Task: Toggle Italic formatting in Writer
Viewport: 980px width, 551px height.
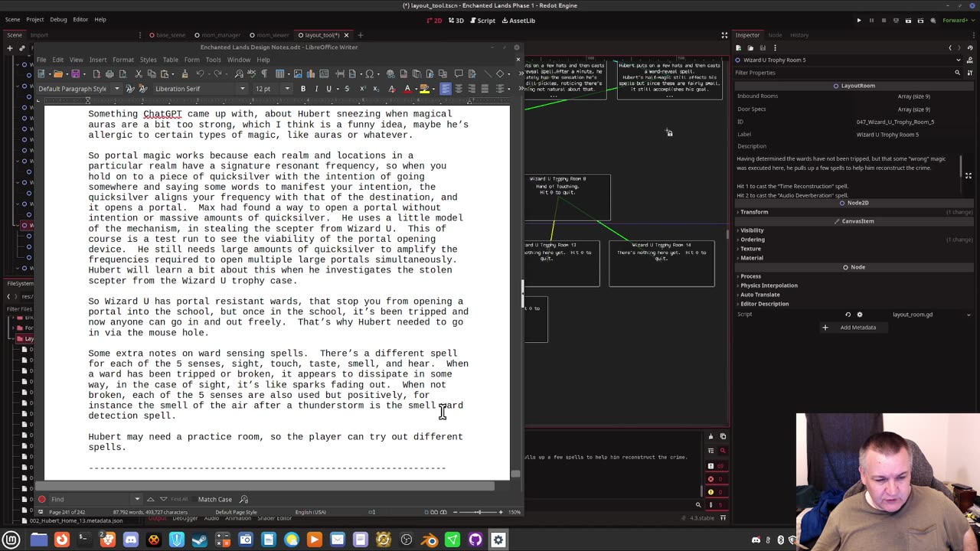Action: (316, 89)
